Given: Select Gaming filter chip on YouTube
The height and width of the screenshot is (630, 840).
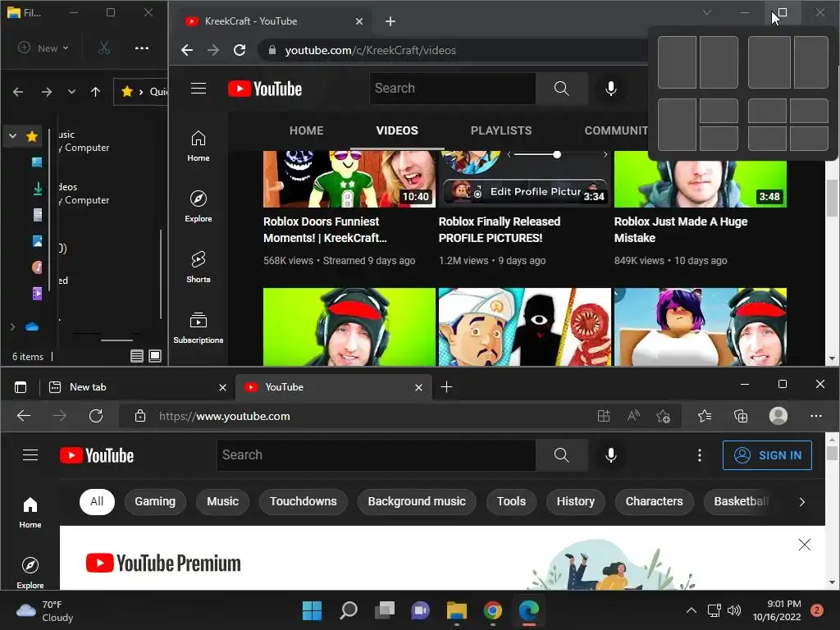Looking at the screenshot, I should tap(155, 502).
